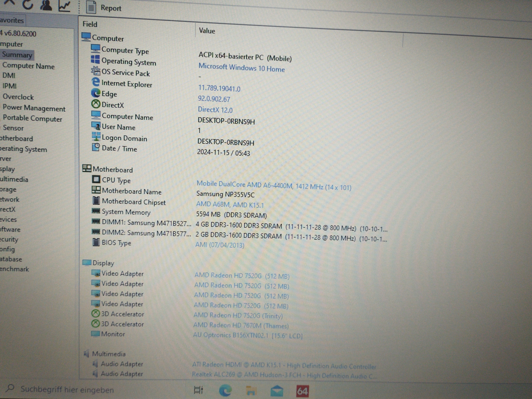This screenshot has height=399, width=532.
Task: Click the graph chart toolbar icon
Action: 64,6
